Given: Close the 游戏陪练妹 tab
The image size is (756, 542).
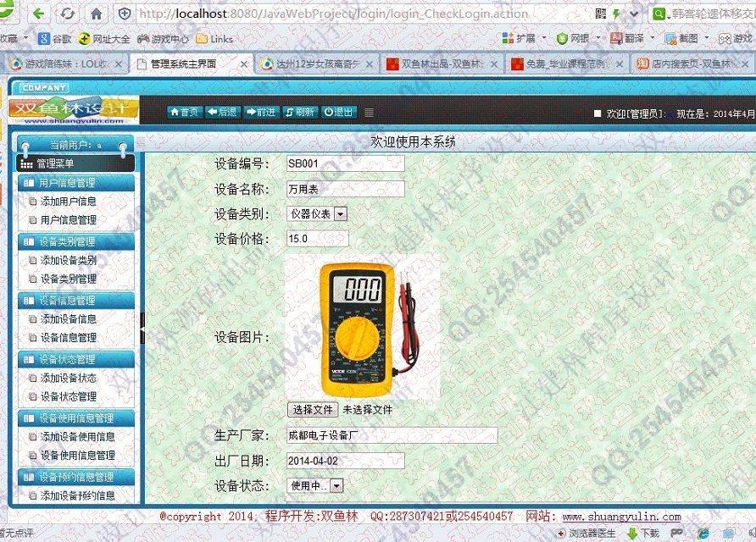Looking at the screenshot, I should click(x=119, y=64).
